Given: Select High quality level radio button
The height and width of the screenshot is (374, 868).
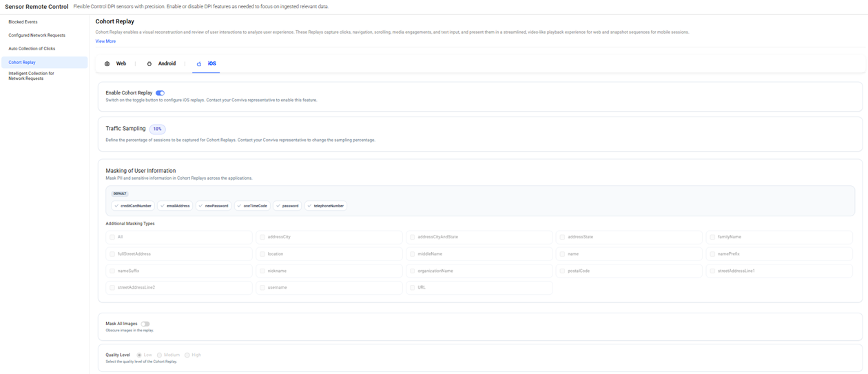Looking at the screenshot, I should pos(187,355).
